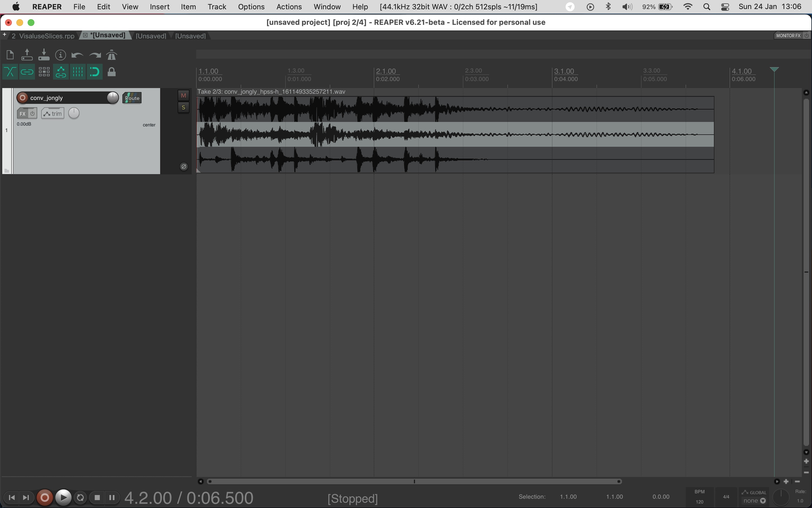The height and width of the screenshot is (508, 812).
Task: Click vertical zoom in plus button
Action: click(x=806, y=462)
